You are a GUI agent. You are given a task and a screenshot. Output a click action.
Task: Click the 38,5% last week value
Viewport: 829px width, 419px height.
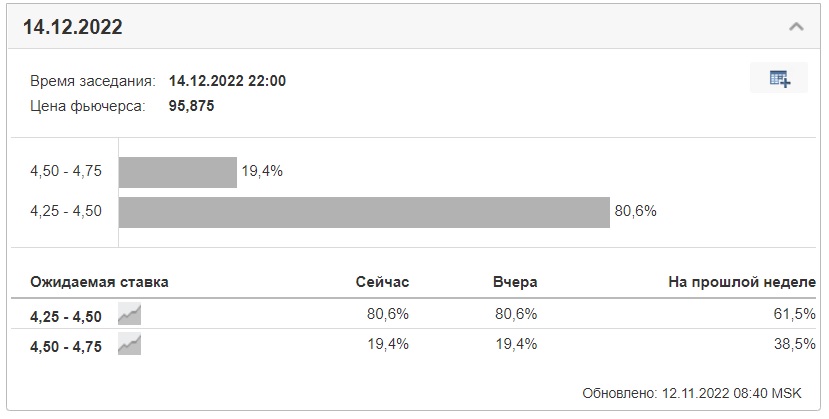(795, 344)
